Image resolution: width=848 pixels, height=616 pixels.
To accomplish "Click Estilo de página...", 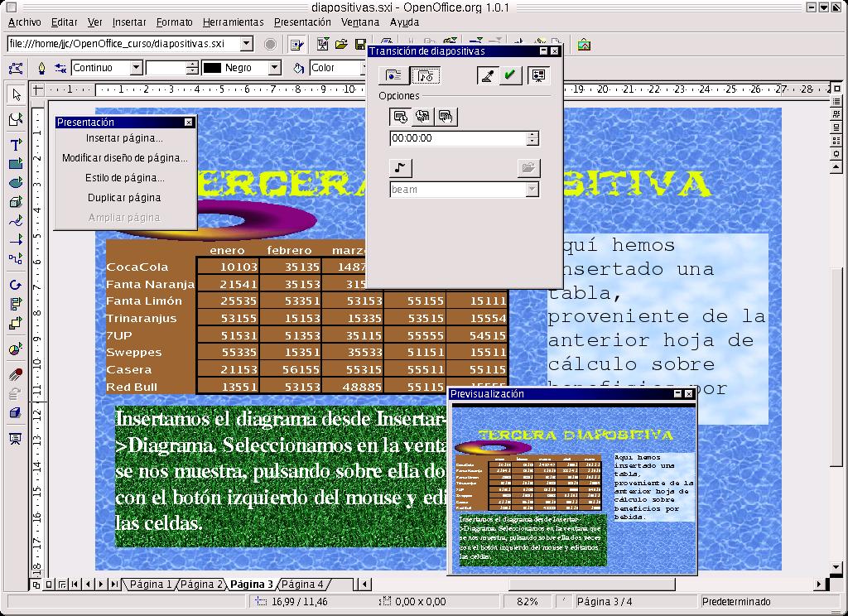I will (x=124, y=178).
